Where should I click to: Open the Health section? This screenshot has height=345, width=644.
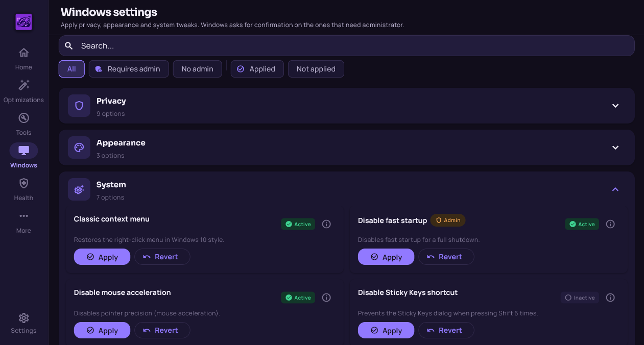[23, 190]
